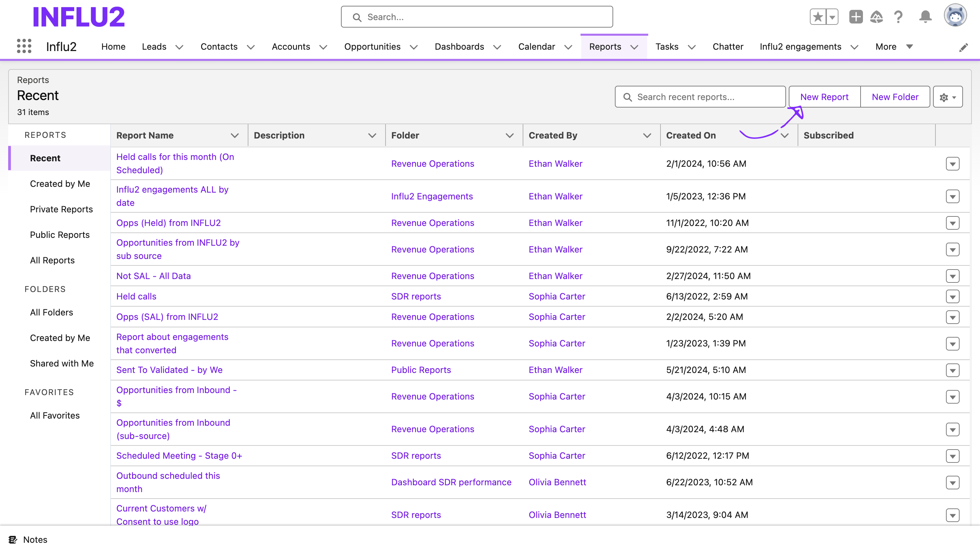Open the Scheduled Meeting - Stage 0+ report

tap(179, 456)
